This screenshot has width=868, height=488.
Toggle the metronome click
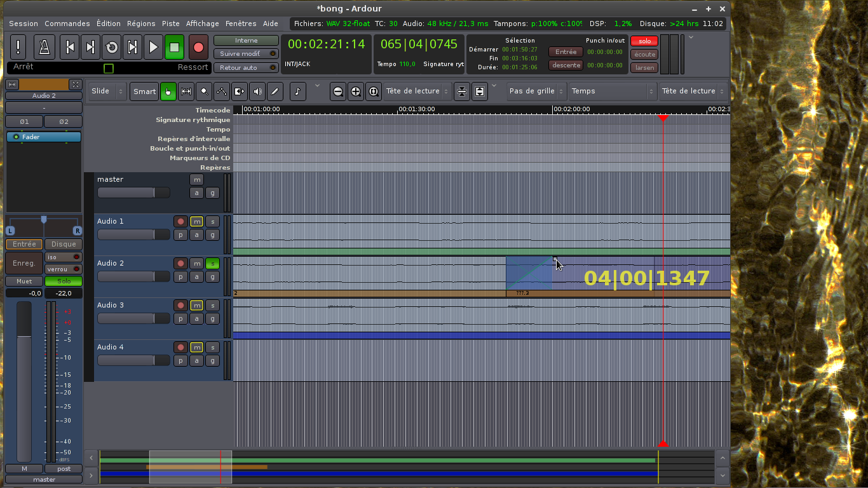tap(44, 47)
